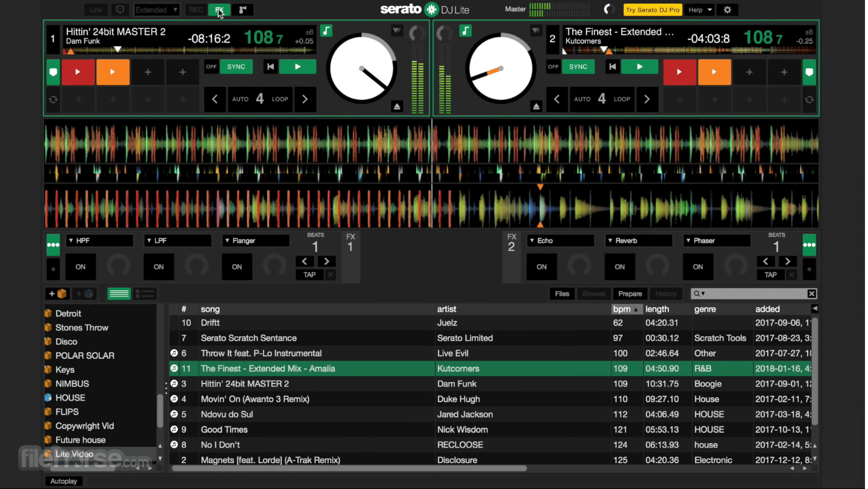Add a new smart crate
868x489 pixels.
[x=84, y=294]
